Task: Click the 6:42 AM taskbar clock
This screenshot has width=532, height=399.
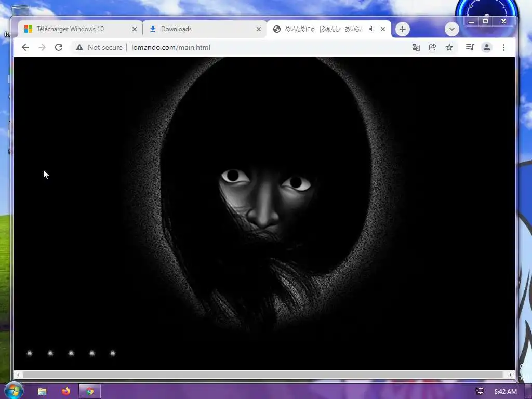Action: pyautogui.click(x=505, y=392)
